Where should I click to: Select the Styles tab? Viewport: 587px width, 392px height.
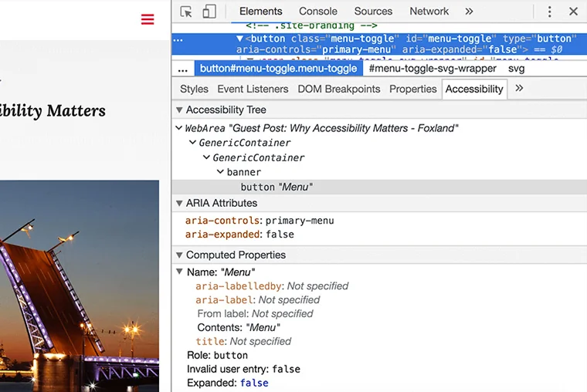(x=194, y=89)
